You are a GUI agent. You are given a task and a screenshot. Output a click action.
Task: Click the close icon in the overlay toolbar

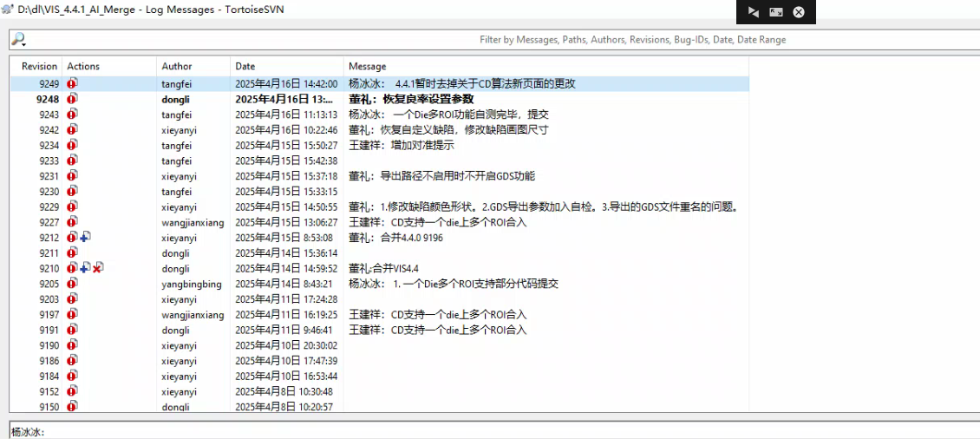(x=799, y=12)
